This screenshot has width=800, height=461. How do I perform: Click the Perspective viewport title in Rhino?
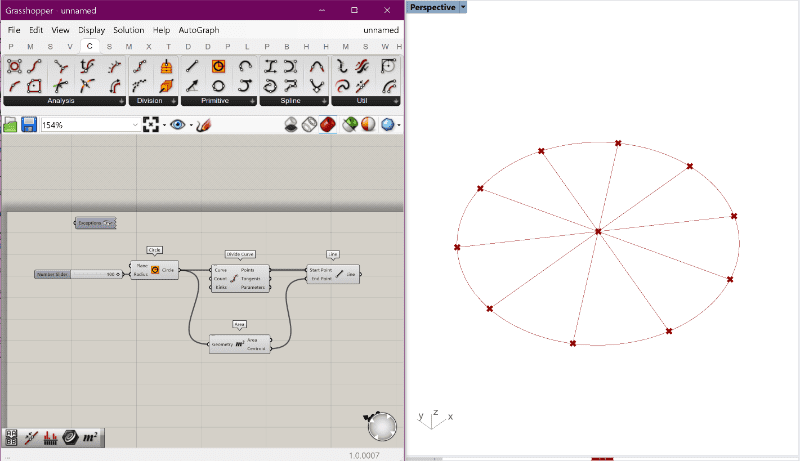click(x=433, y=7)
